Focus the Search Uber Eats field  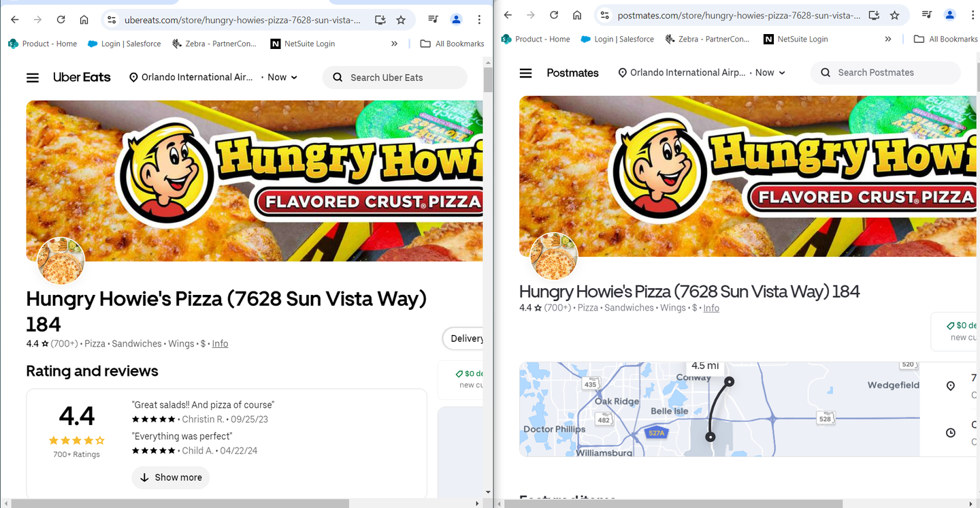[395, 78]
